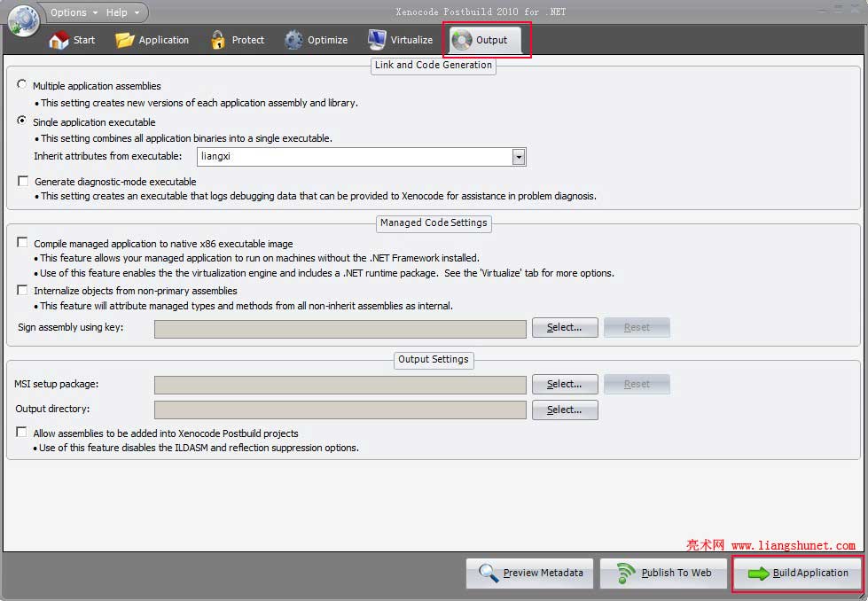The image size is (868, 601).
Task: Click the Publish To Web button
Action: (663, 574)
